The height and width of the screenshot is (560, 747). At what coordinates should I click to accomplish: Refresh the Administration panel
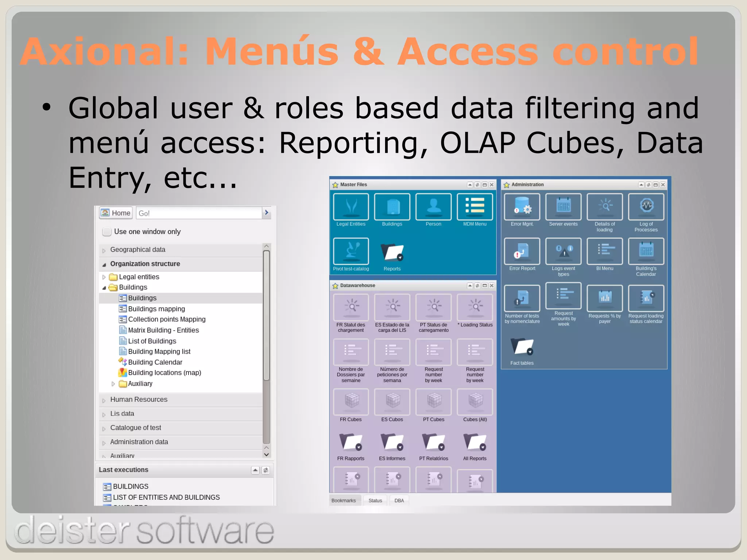tap(649, 185)
